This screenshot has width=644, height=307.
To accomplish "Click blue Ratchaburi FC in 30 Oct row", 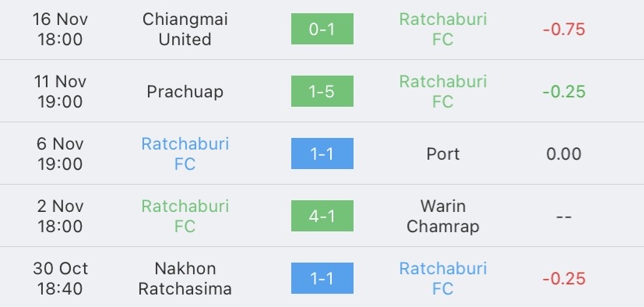I will [x=443, y=278].
